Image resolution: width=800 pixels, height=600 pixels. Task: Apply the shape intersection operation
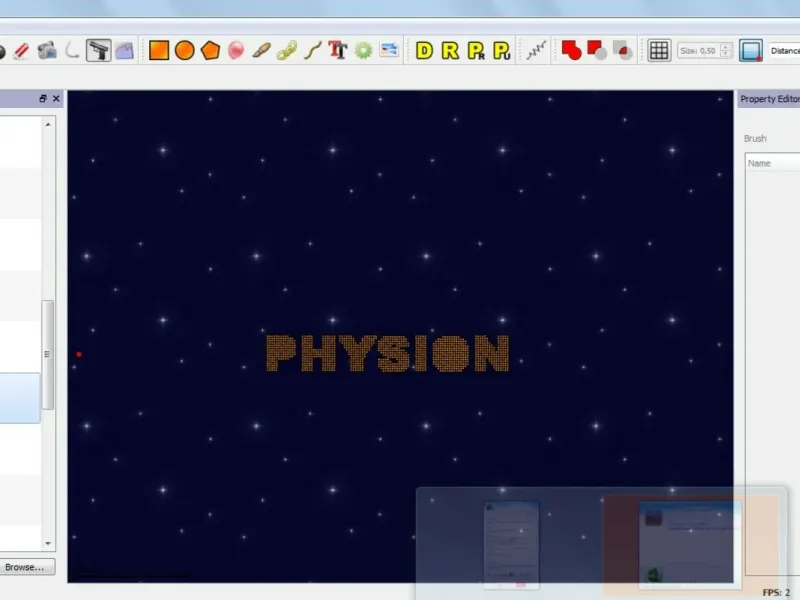pyautogui.click(x=622, y=51)
